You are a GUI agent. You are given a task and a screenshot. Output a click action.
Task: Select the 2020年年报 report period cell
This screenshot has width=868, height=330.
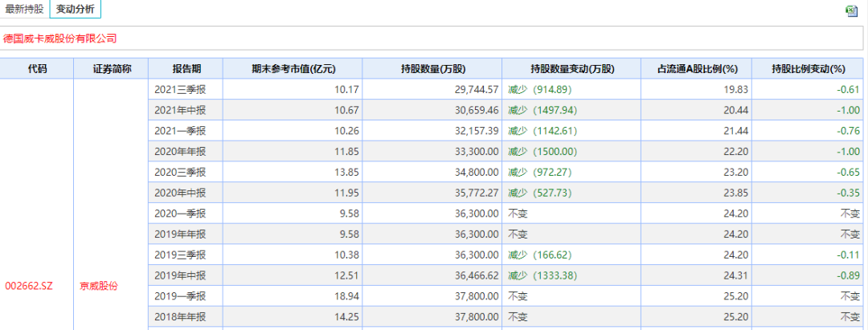[186, 152]
